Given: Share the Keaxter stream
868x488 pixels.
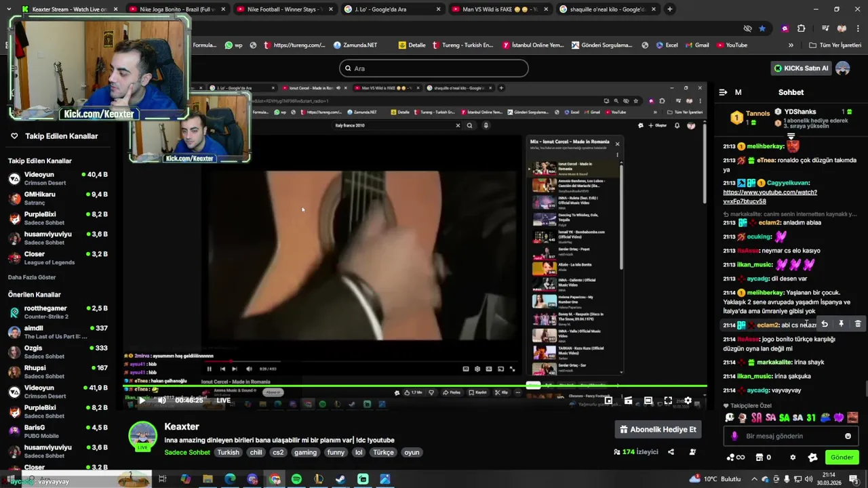Looking at the screenshot, I should tap(671, 452).
